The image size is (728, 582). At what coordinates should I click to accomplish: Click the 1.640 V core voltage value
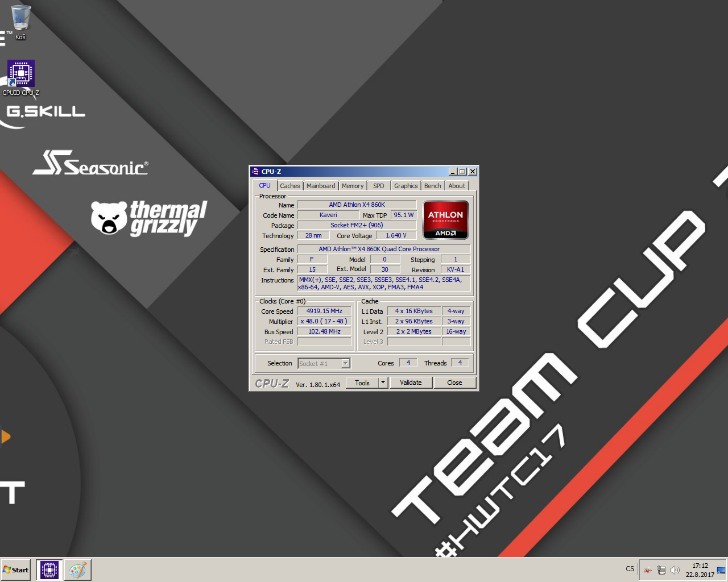[396, 235]
